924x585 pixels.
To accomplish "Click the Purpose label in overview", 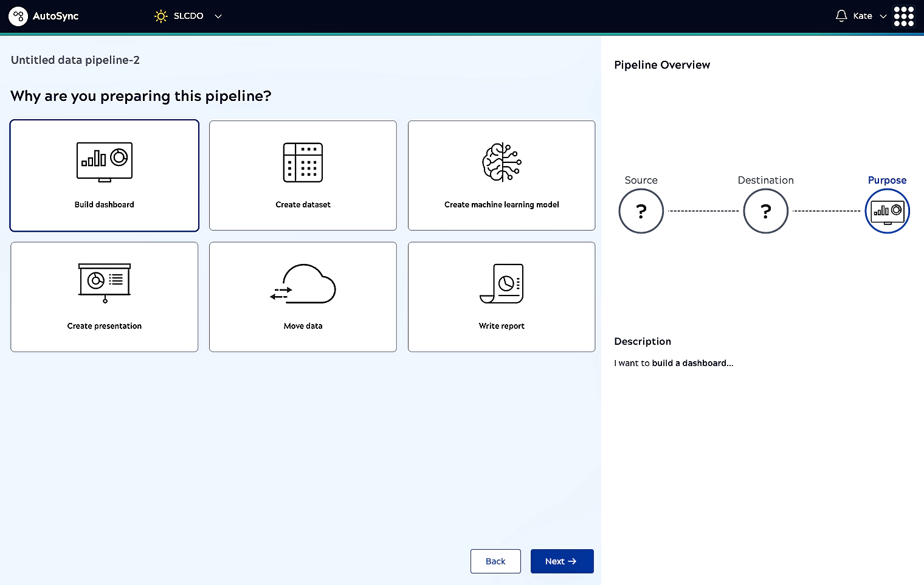I will point(887,180).
